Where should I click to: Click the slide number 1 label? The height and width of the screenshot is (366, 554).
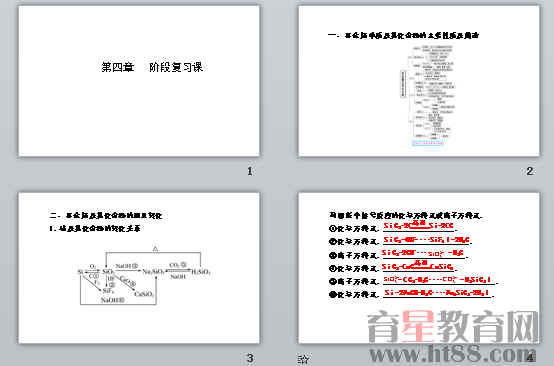click(250, 171)
